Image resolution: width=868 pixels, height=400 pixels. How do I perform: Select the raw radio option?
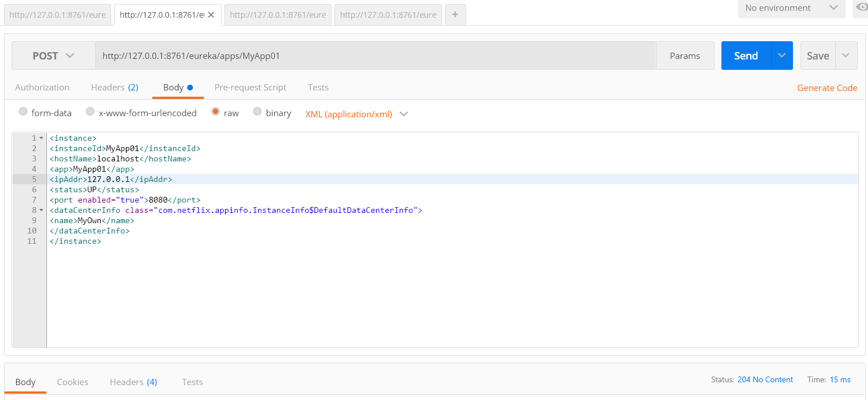coord(215,112)
